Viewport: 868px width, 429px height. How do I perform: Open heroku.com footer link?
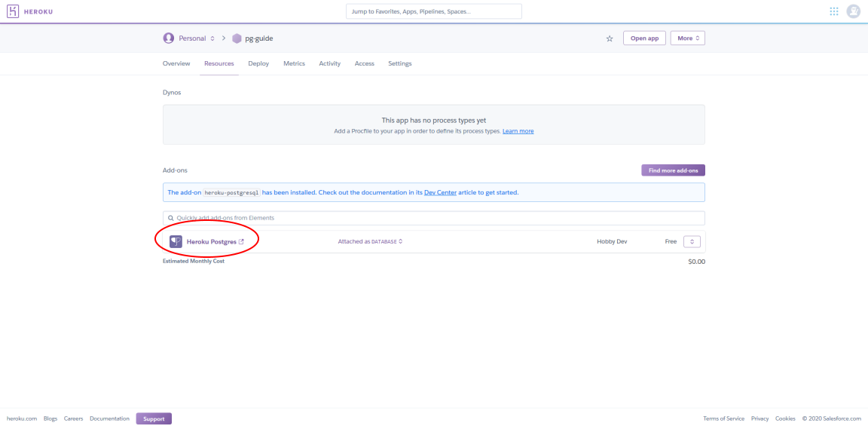coord(22,418)
